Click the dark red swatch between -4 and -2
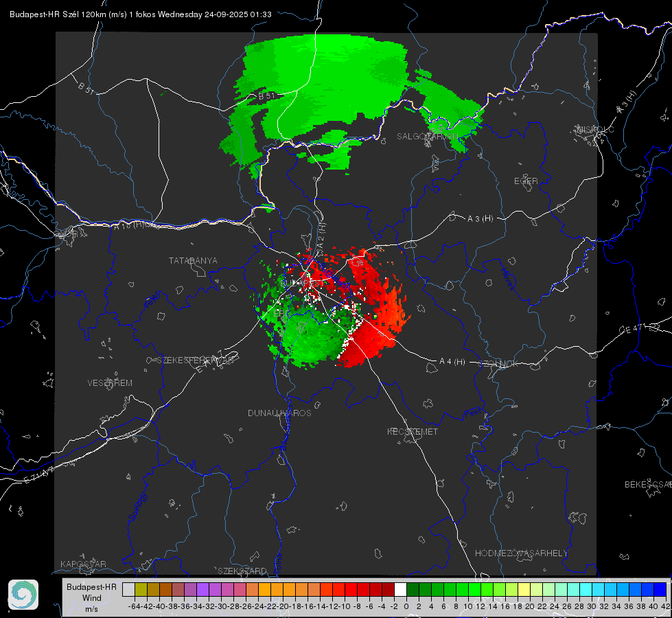This screenshot has width=672, height=618. (x=388, y=590)
